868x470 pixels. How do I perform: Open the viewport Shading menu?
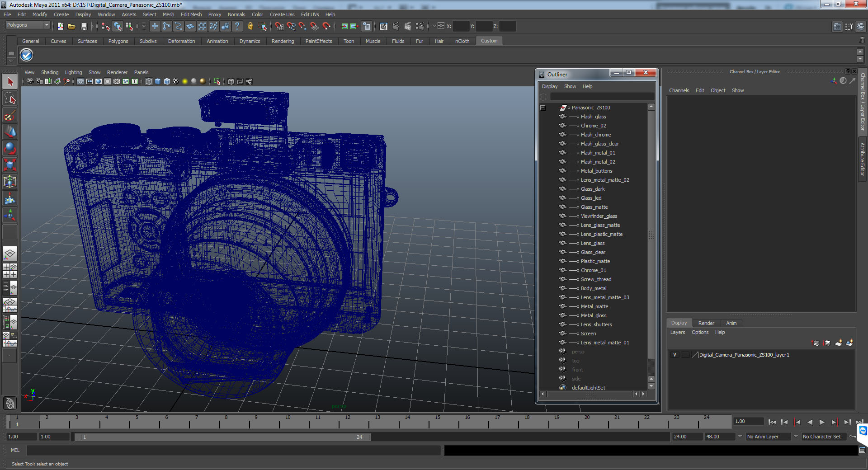click(x=50, y=72)
